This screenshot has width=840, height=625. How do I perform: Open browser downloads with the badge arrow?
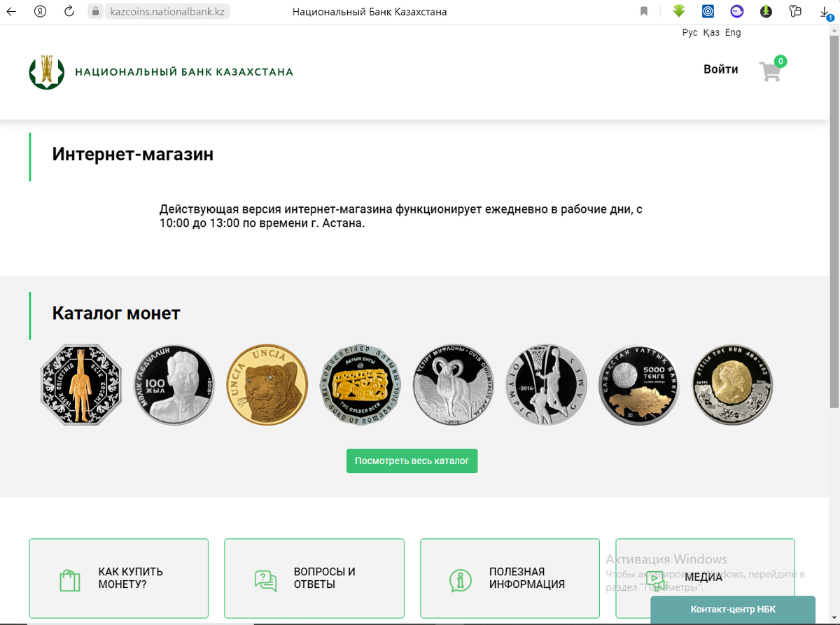click(825, 12)
